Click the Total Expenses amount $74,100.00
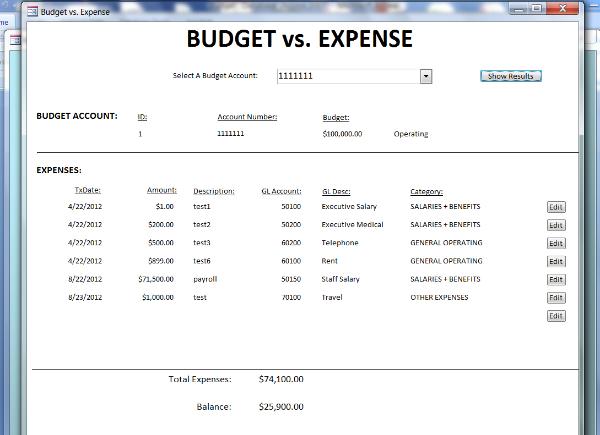This screenshot has width=600, height=435. click(x=281, y=379)
